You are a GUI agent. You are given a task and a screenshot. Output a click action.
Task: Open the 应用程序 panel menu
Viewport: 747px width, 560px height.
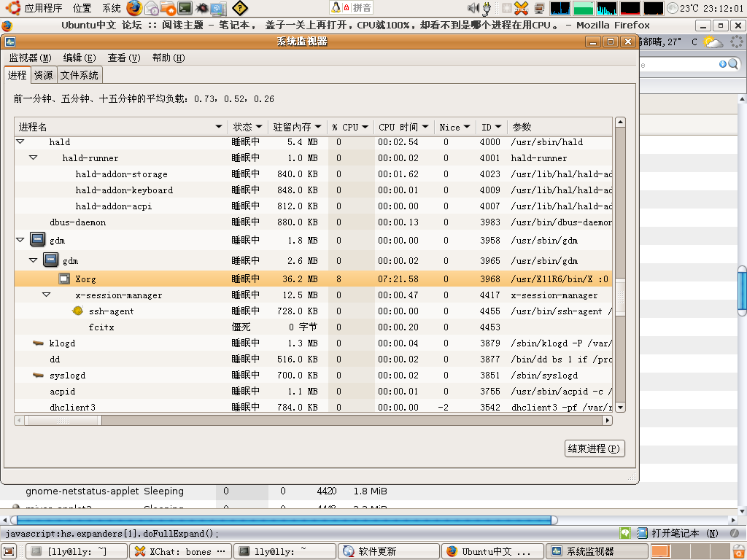coord(43,8)
